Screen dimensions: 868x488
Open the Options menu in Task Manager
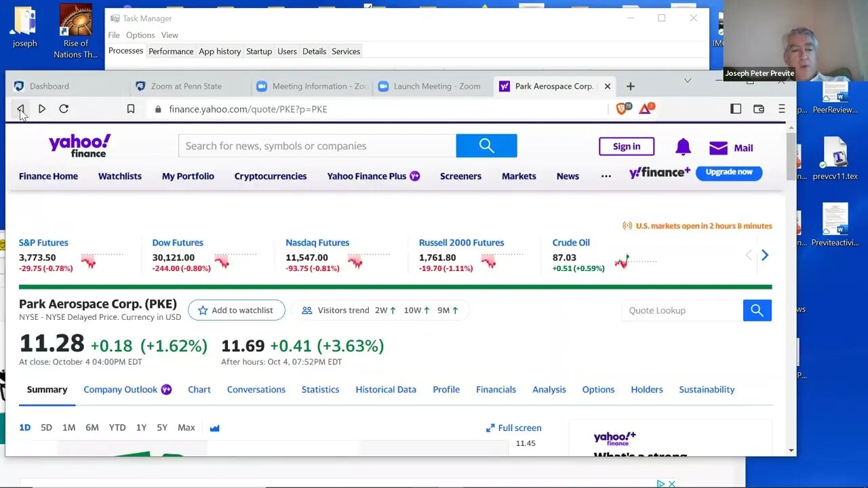point(140,35)
